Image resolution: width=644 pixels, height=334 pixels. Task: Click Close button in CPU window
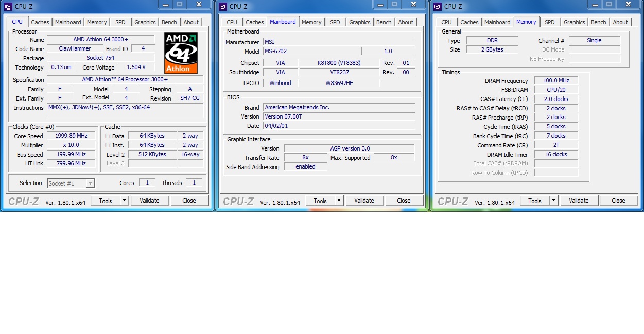tap(189, 201)
